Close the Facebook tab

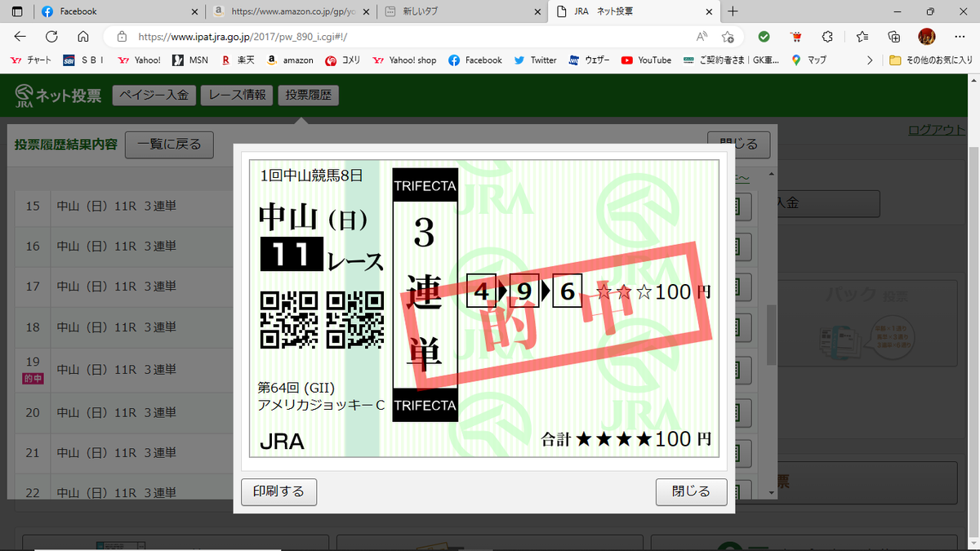pos(194,11)
